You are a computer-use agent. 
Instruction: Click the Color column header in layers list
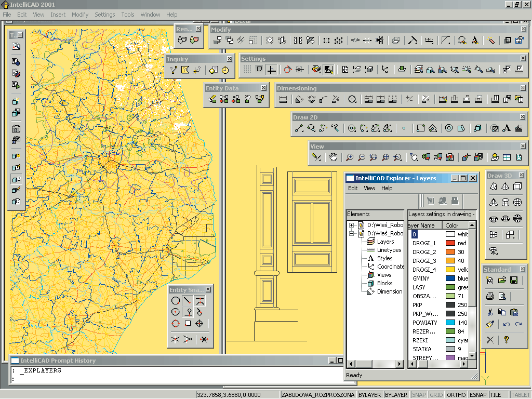coord(452,225)
